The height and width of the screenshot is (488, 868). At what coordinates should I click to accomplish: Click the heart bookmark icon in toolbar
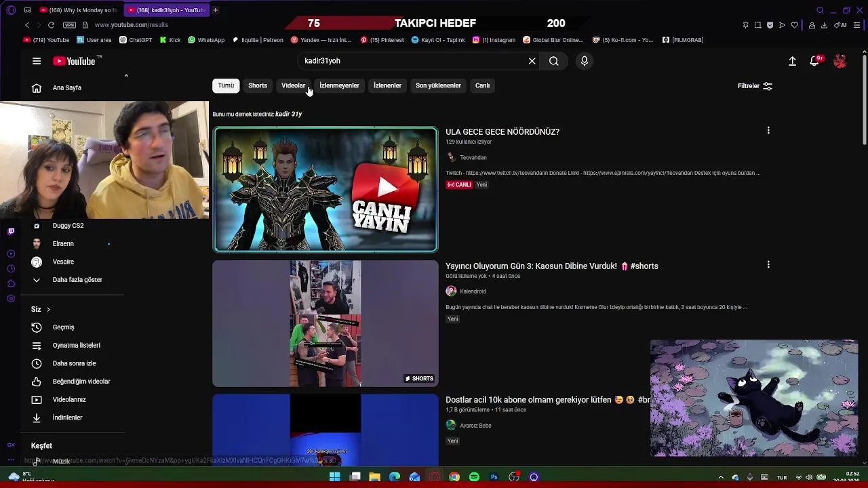click(x=794, y=25)
